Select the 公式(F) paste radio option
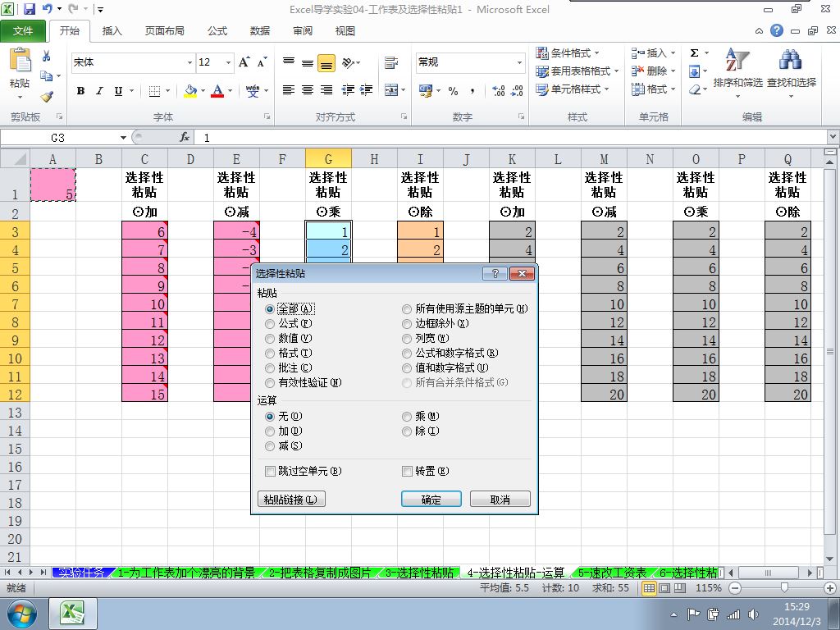 tap(270, 323)
